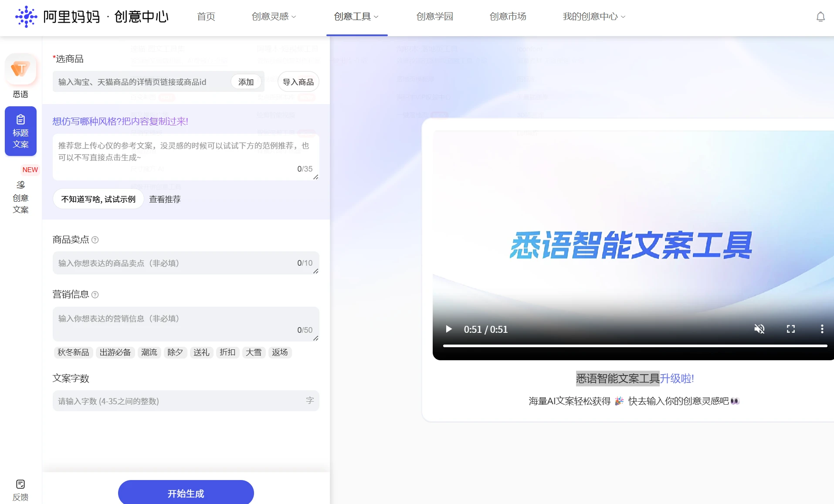This screenshot has height=504, width=834.
Task: Click the 选商品 label
Action: click(x=68, y=59)
